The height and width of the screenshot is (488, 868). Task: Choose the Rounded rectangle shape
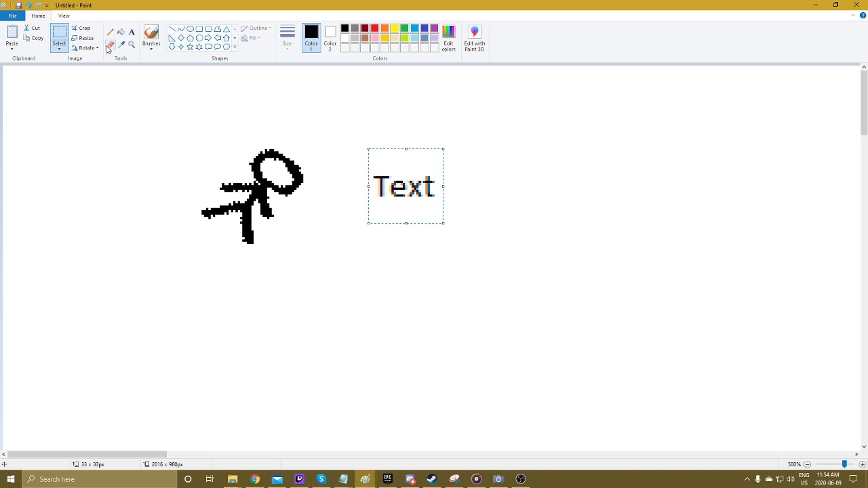point(208,29)
